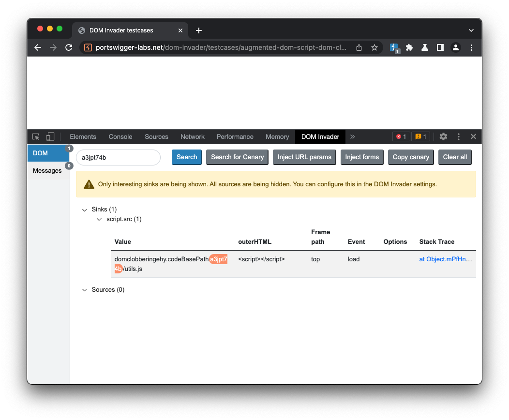509x420 pixels.
Task: Click the Stack Trace column header
Action: pyautogui.click(x=436, y=242)
